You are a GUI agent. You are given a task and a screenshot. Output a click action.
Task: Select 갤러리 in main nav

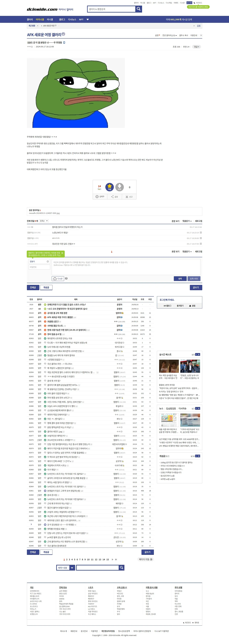point(30,19)
